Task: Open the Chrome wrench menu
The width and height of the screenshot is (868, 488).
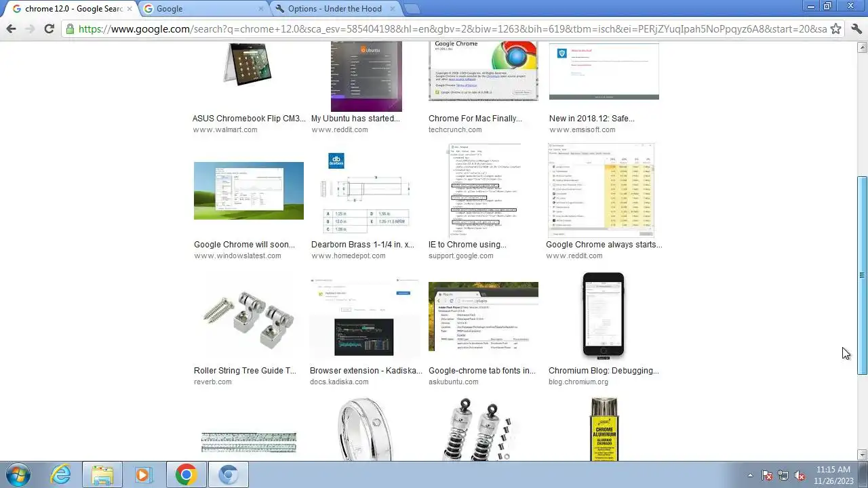Action: (x=856, y=28)
